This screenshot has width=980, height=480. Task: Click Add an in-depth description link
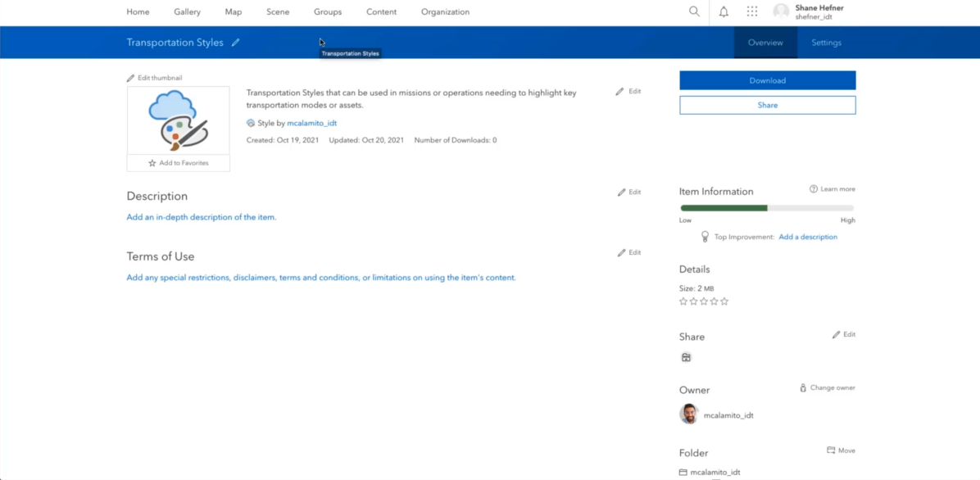pos(202,218)
